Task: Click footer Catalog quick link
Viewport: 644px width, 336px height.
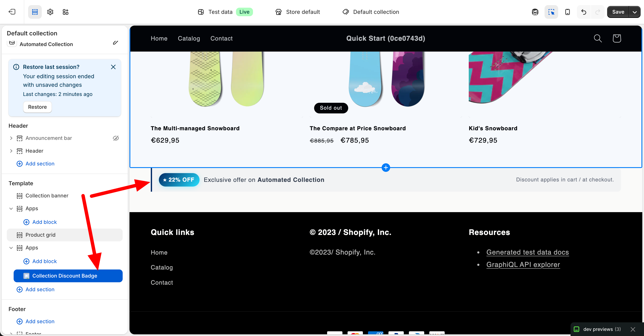Action: [x=162, y=267]
